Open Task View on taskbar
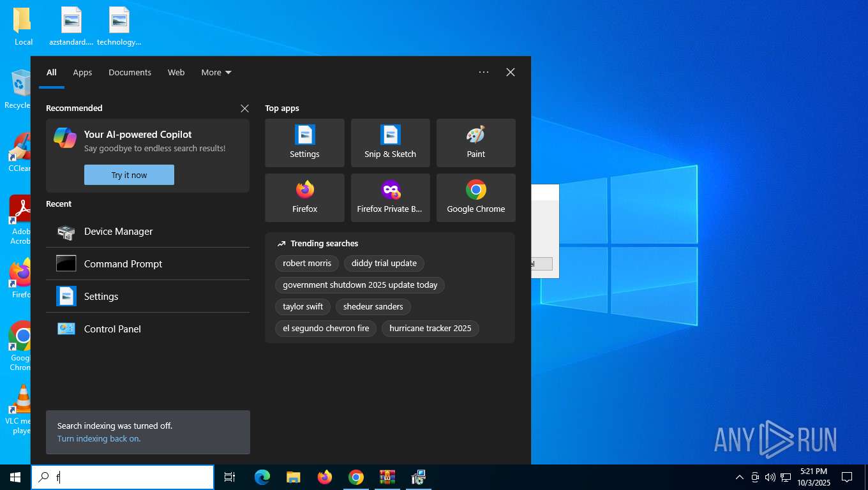 230,477
